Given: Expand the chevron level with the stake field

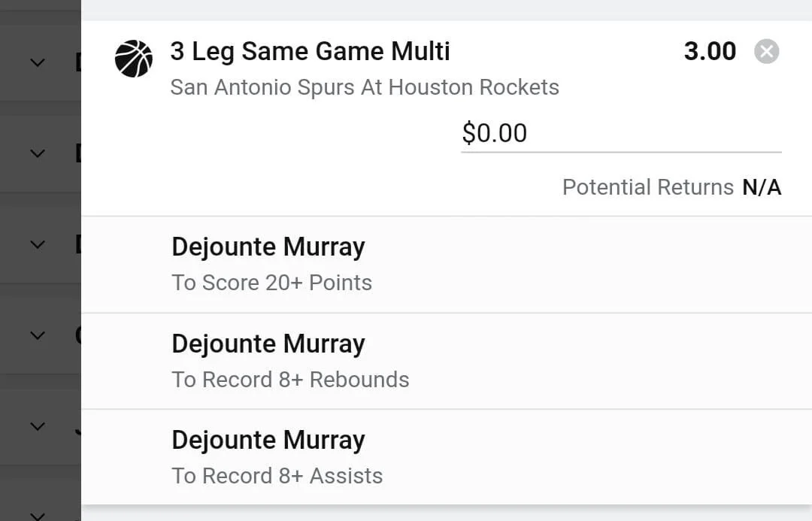Looking at the screenshot, I should [x=37, y=153].
